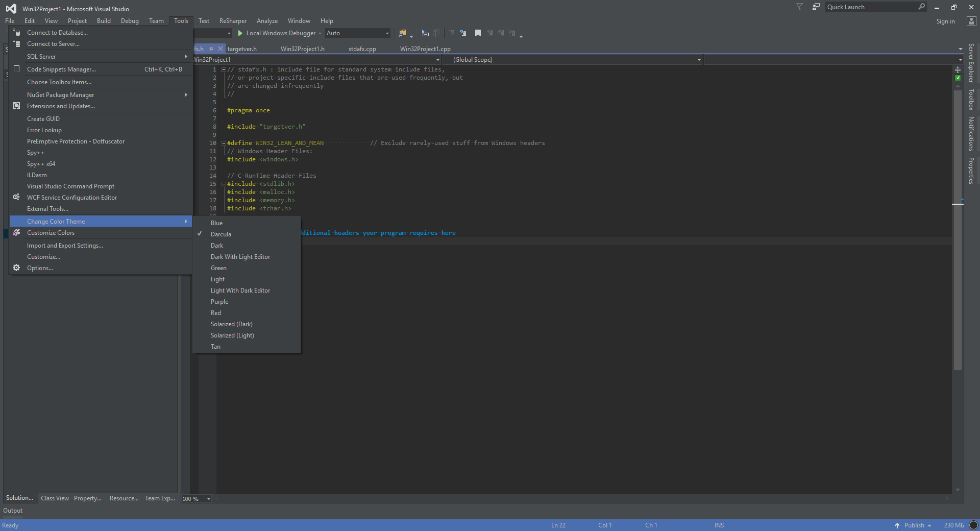Click the Connect to Server icon
The width and height of the screenshot is (980, 531).
[x=16, y=43]
